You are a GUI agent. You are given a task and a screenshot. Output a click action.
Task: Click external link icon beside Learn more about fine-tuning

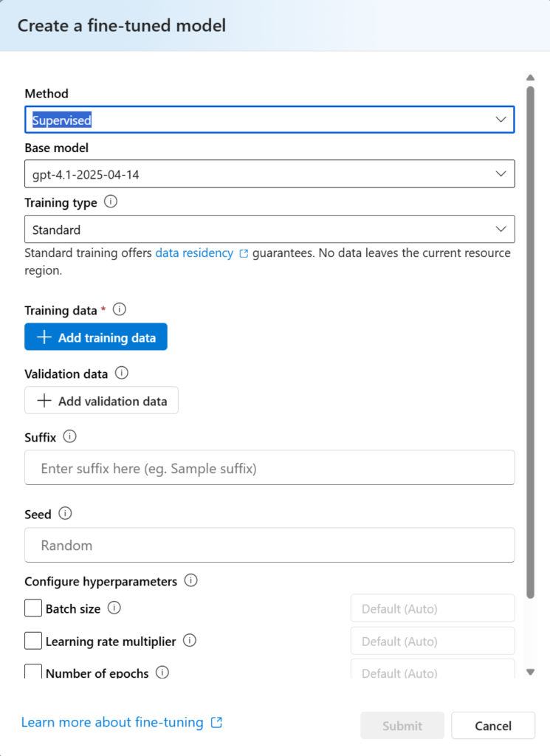(x=217, y=722)
